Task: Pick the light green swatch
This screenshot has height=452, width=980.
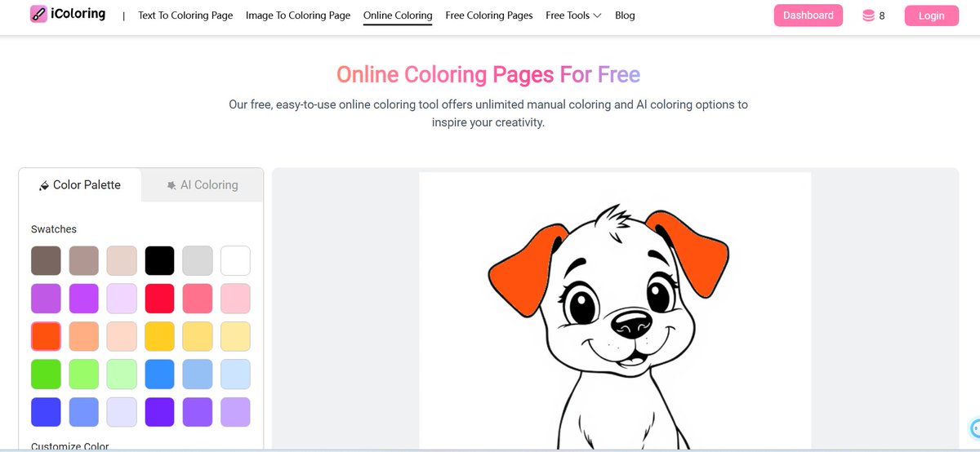Action: click(x=84, y=374)
